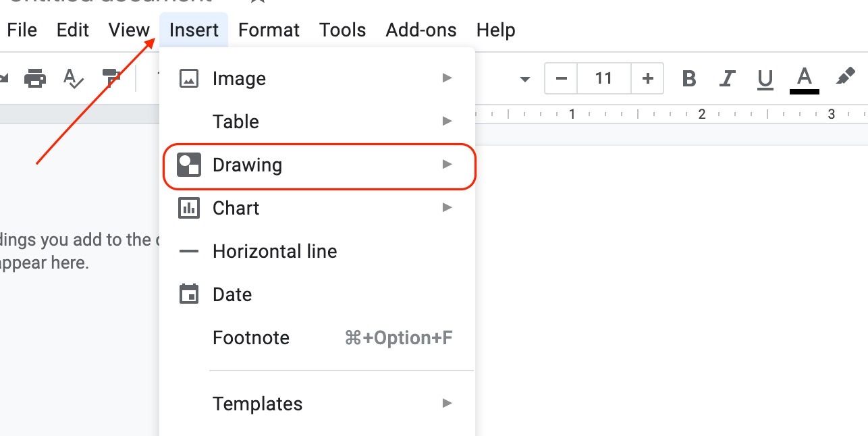The width and height of the screenshot is (868, 436).
Task: Open the Print icon in toolbar
Action: (35, 78)
